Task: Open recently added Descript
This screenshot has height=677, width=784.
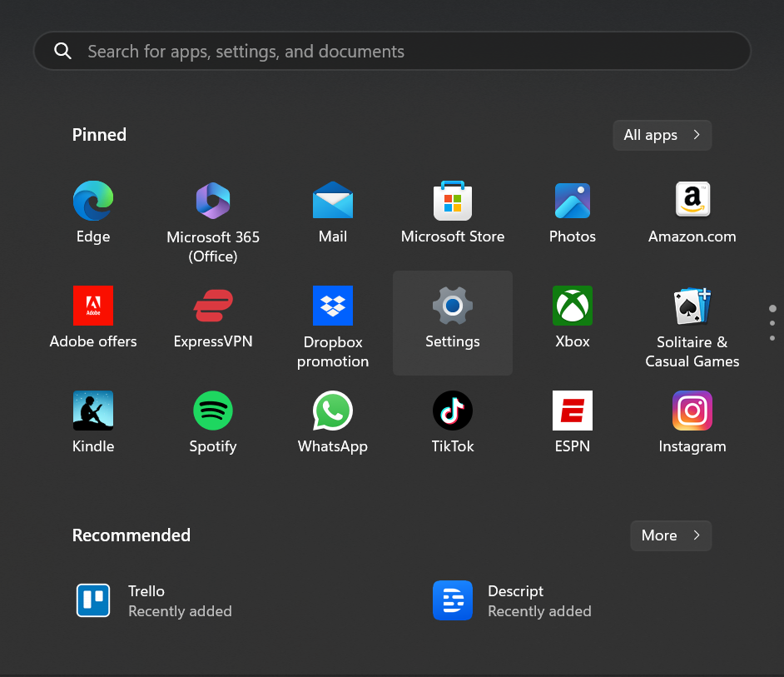Action: click(x=512, y=600)
